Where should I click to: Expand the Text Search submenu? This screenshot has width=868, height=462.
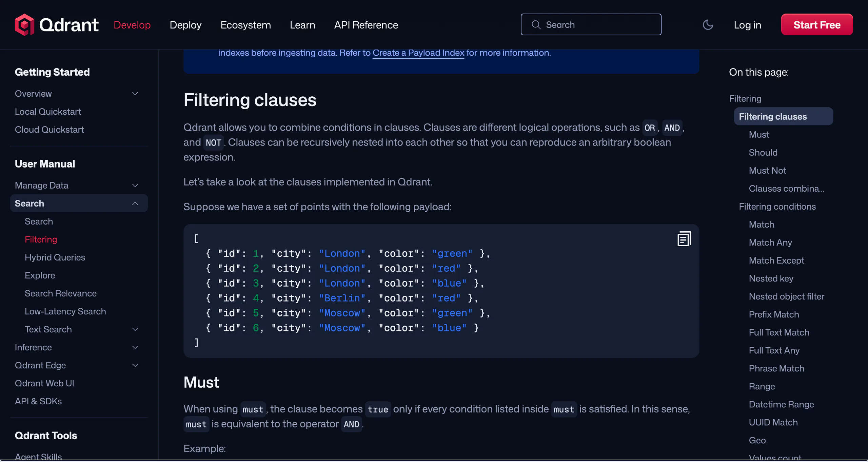pos(135,329)
